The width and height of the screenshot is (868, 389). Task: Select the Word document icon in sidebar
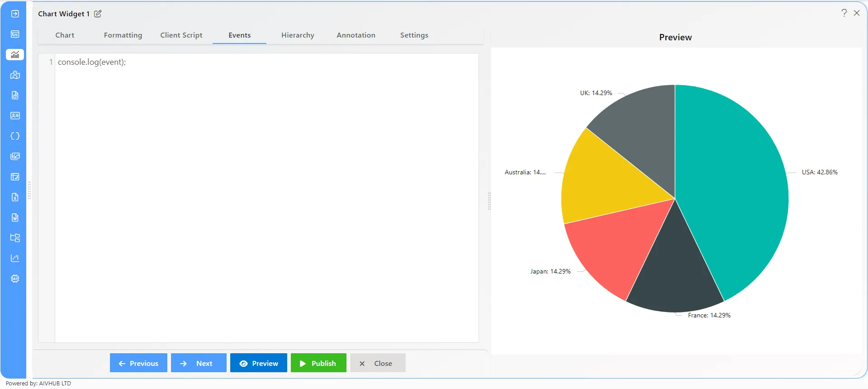15,218
